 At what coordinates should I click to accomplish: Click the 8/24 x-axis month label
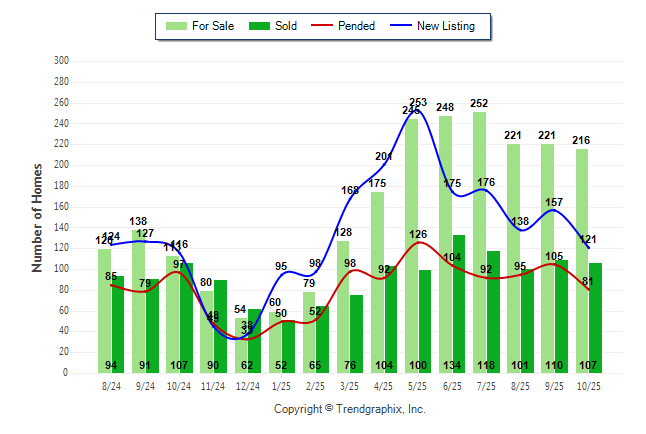click(x=111, y=385)
